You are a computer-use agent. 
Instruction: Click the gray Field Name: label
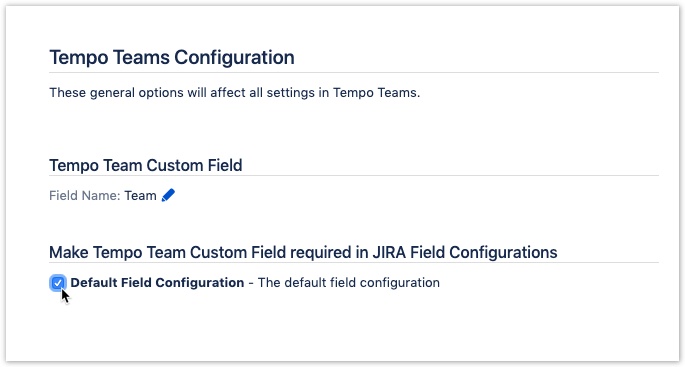[84, 195]
